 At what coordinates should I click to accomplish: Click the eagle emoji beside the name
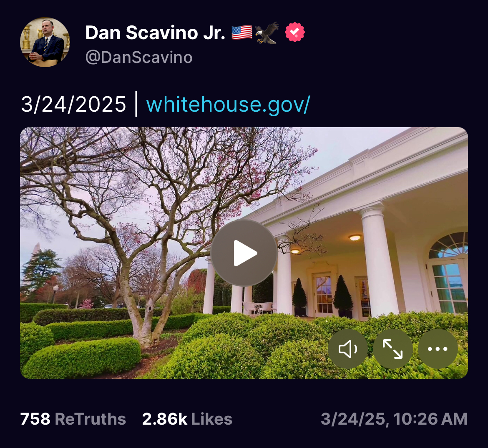coord(267,33)
